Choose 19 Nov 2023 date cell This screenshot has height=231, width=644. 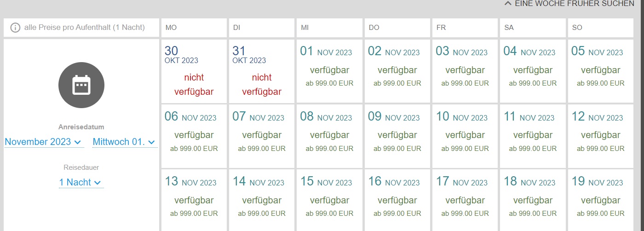tap(600, 200)
